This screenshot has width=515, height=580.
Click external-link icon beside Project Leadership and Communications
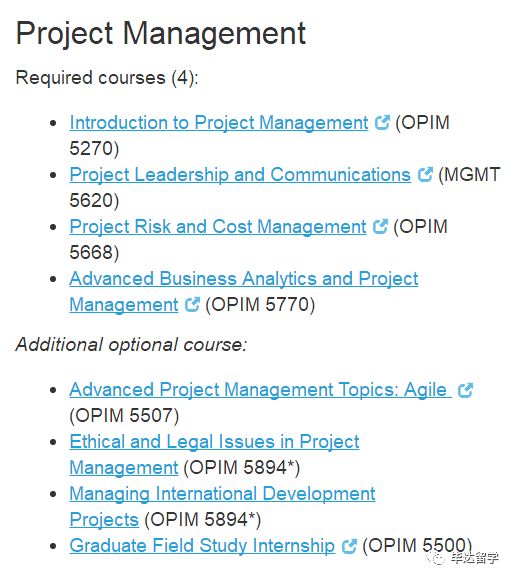pyautogui.click(x=425, y=175)
